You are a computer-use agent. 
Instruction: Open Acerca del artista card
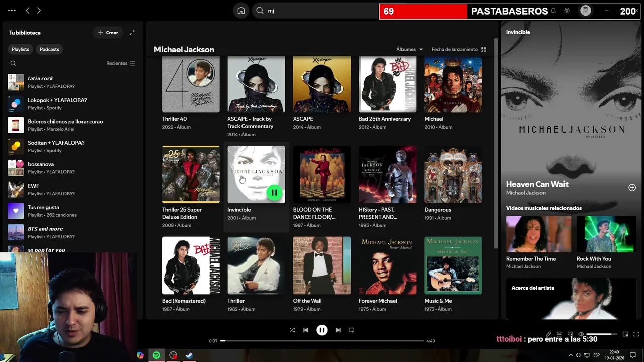tap(571, 299)
